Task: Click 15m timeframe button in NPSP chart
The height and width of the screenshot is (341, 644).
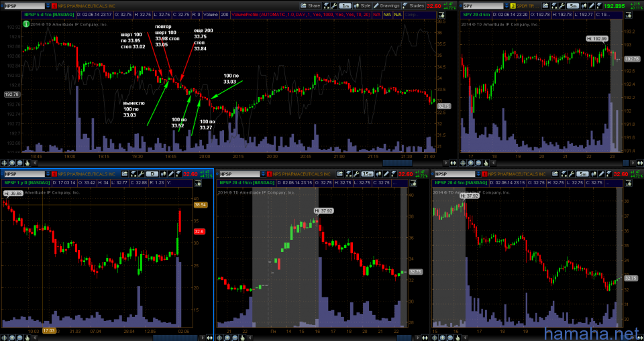Action: tap(368, 174)
